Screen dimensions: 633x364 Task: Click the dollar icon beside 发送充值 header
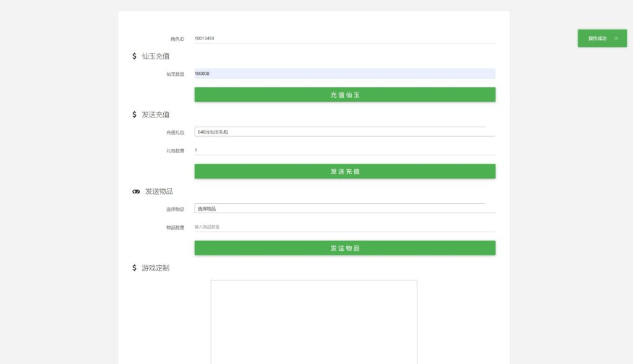133,114
